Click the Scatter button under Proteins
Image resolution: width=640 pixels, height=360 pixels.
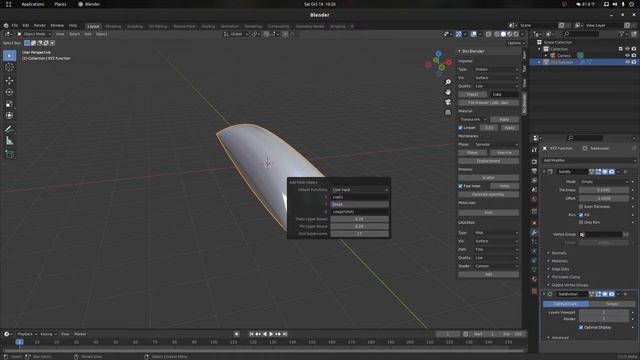tap(489, 178)
